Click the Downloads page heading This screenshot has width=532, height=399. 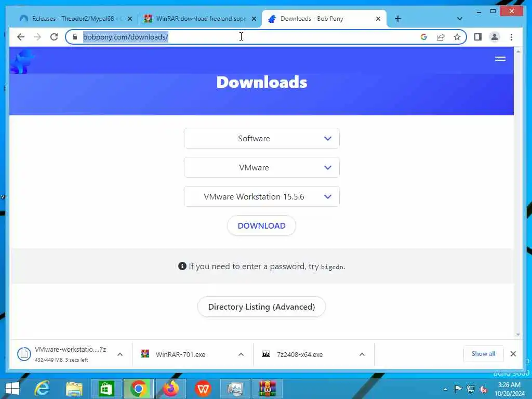coord(262,83)
